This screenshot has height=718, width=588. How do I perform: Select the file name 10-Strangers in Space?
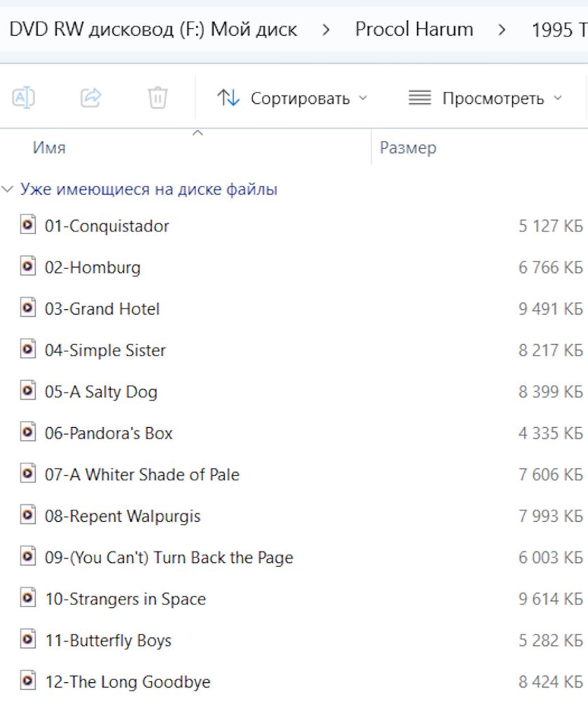125,599
